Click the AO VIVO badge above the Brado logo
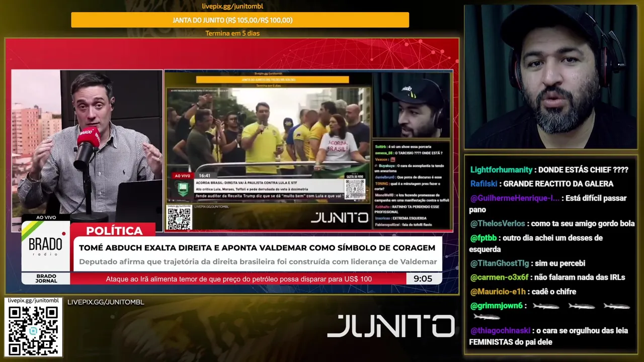644x362 pixels. point(46,217)
